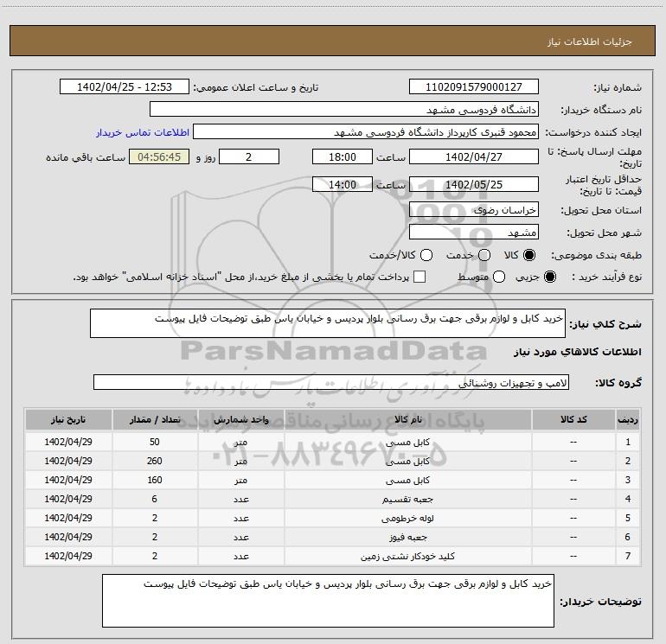The width and height of the screenshot is (666, 644).
Task: Click the general need description text box
Action: (328, 323)
